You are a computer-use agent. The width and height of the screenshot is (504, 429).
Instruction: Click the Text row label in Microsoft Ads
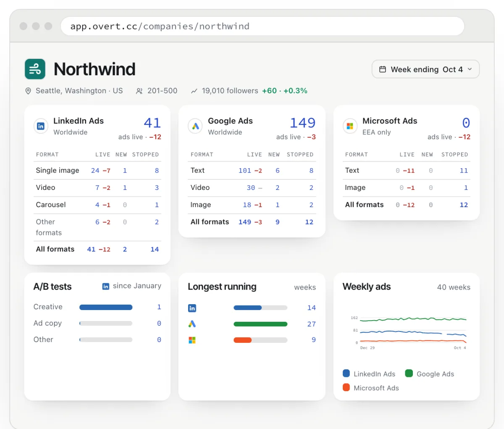(352, 170)
